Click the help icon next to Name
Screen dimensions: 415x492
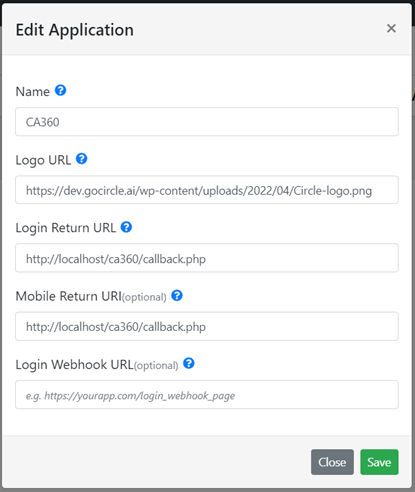(x=60, y=90)
